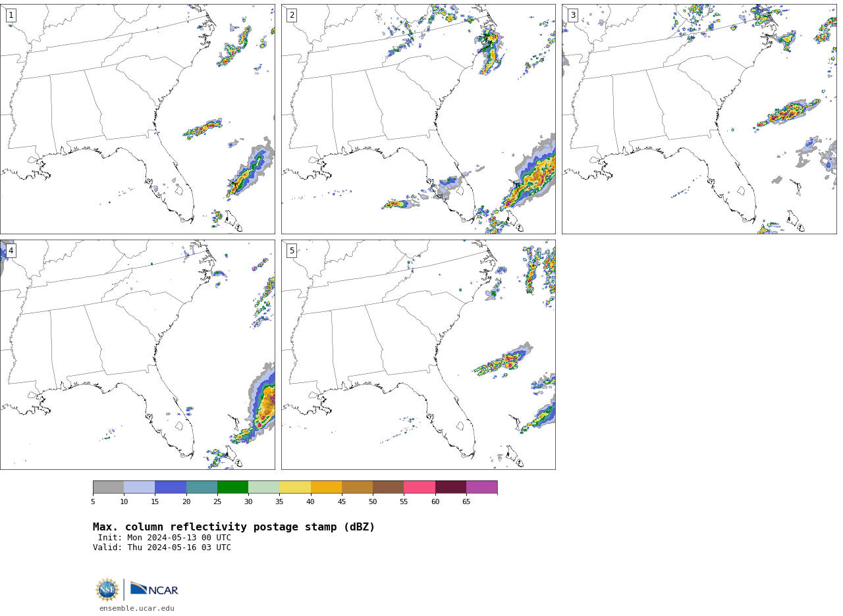Click the Max. column reflectivity title

coord(234,527)
